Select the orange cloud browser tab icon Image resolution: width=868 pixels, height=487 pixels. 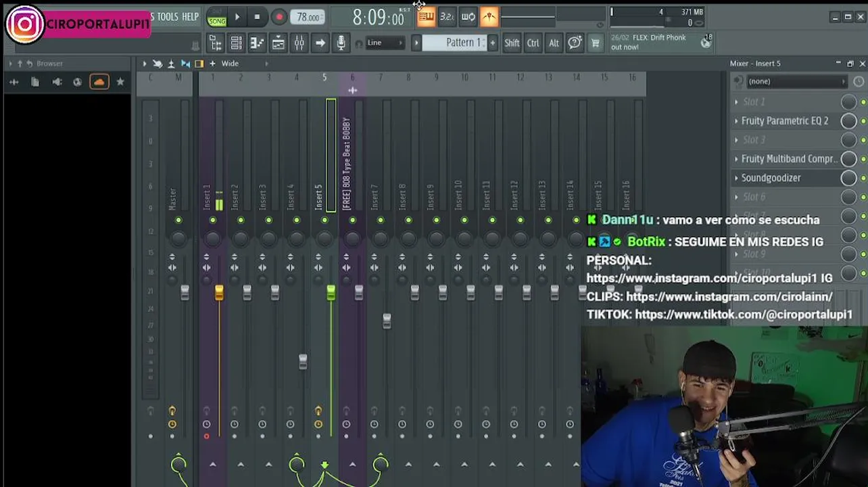pyautogui.click(x=99, y=82)
